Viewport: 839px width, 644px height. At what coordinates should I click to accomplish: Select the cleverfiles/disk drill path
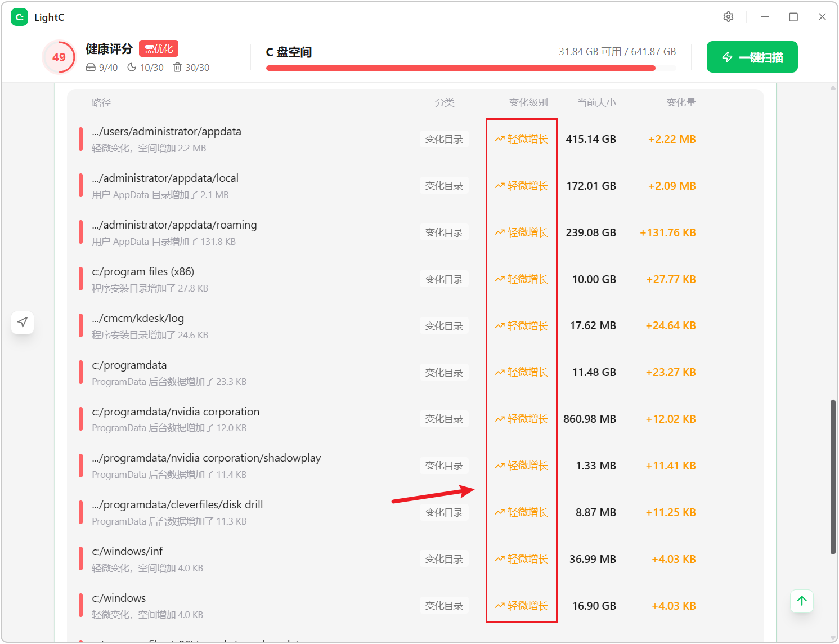177,504
